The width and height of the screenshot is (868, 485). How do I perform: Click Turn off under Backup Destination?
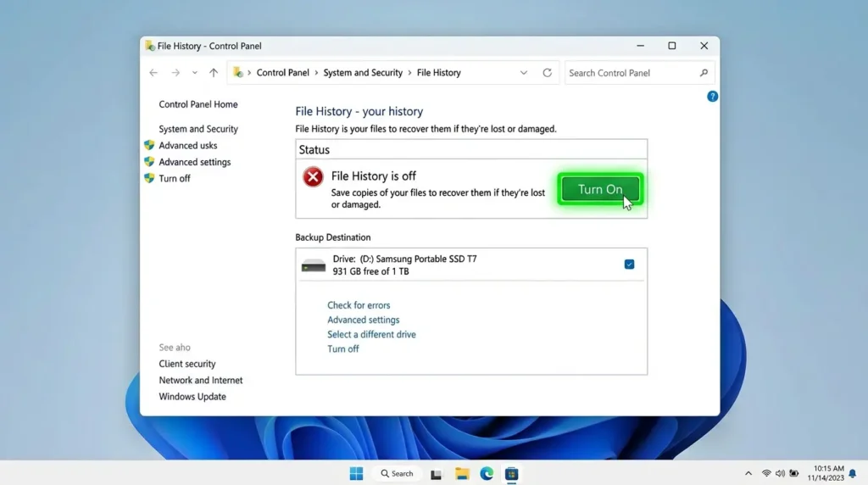[342, 348]
